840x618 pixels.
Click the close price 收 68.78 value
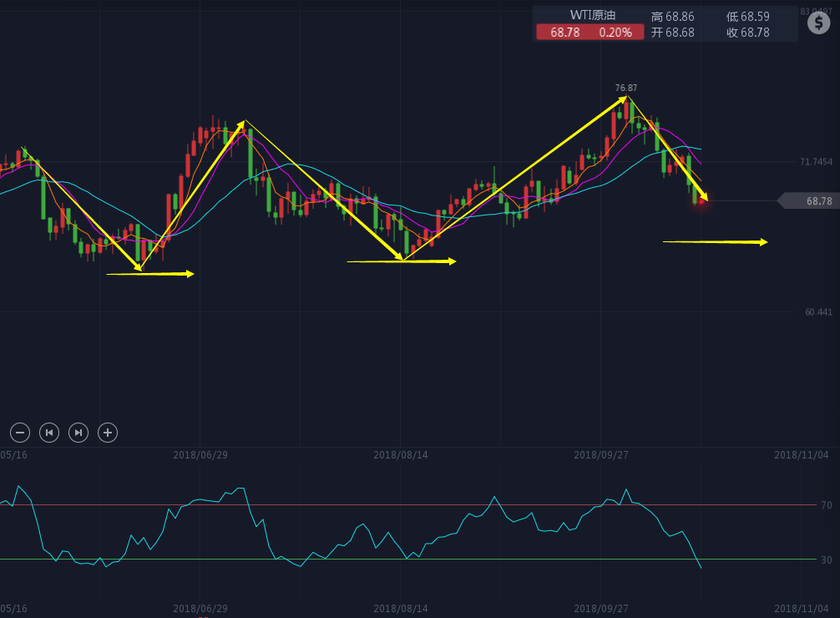748,32
